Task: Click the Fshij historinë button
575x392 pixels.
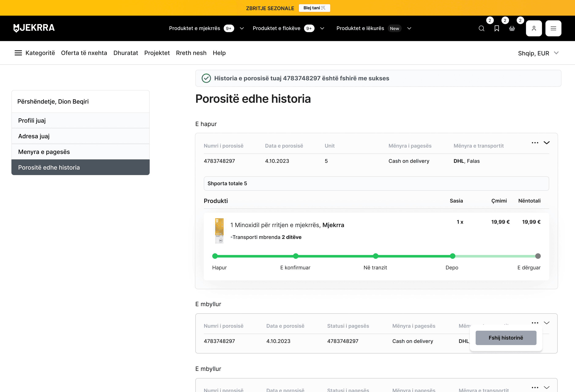Action: tap(506, 338)
